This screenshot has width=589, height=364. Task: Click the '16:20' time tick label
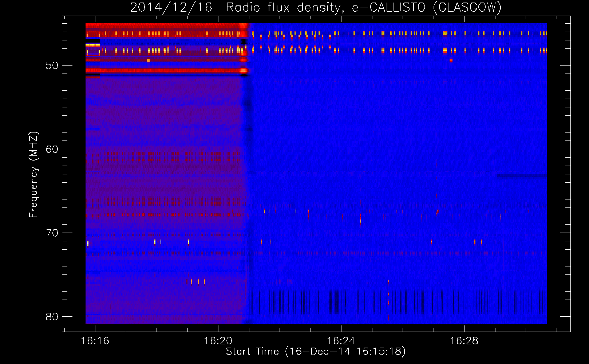(218, 341)
